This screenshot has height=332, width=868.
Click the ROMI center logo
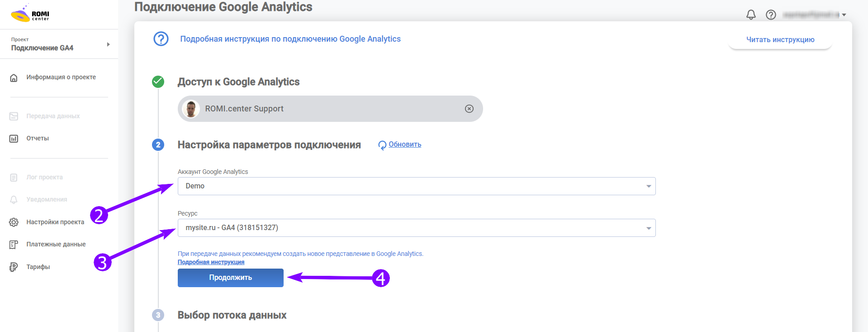[x=30, y=14]
